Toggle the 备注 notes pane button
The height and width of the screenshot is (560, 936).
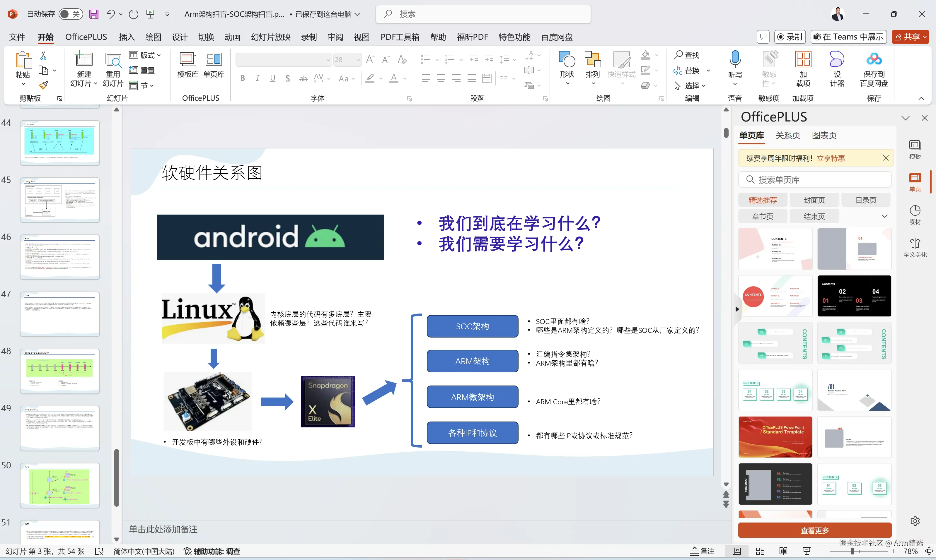[x=702, y=551]
